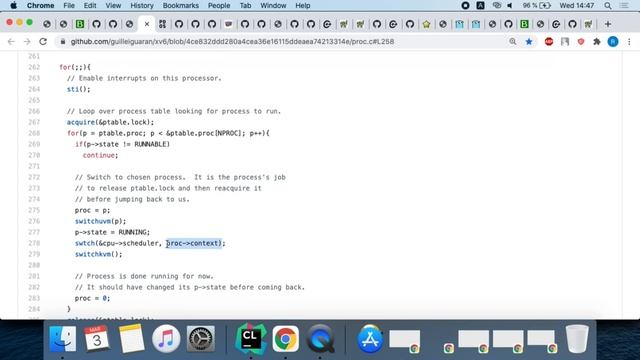
Task: Click the blue bookmark star
Action: pos(529,42)
